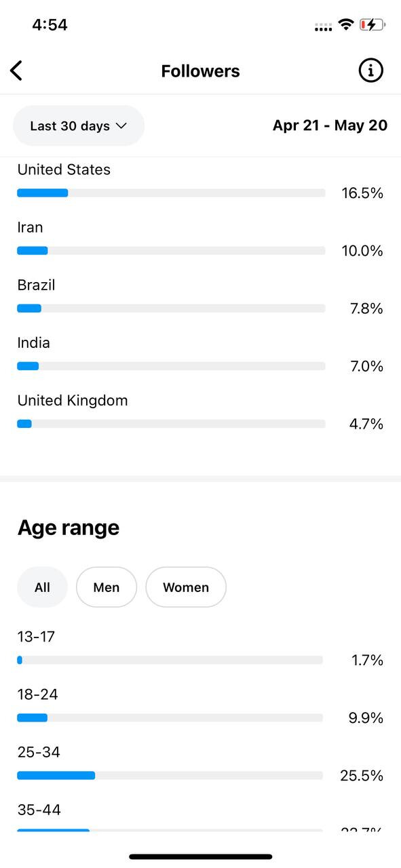401x868 pixels.
Task: Tap the home indicator bar
Action: click(x=201, y=856)
